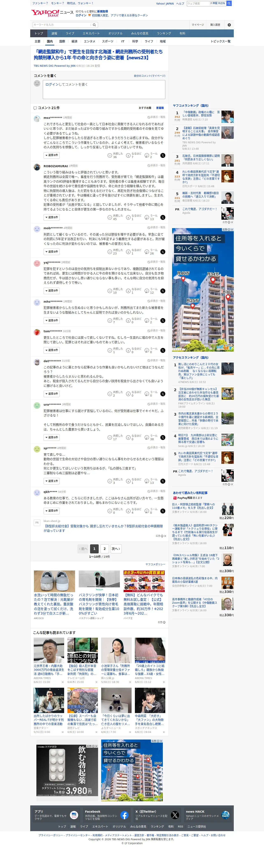Share mhs's comment on X
The height and width of the screenshot is (868, 264).
[163, 320]
